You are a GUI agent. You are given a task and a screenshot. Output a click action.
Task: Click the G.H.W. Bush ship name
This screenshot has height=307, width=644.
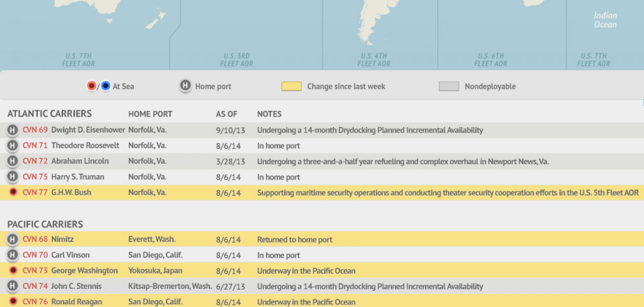pos(71,192)
